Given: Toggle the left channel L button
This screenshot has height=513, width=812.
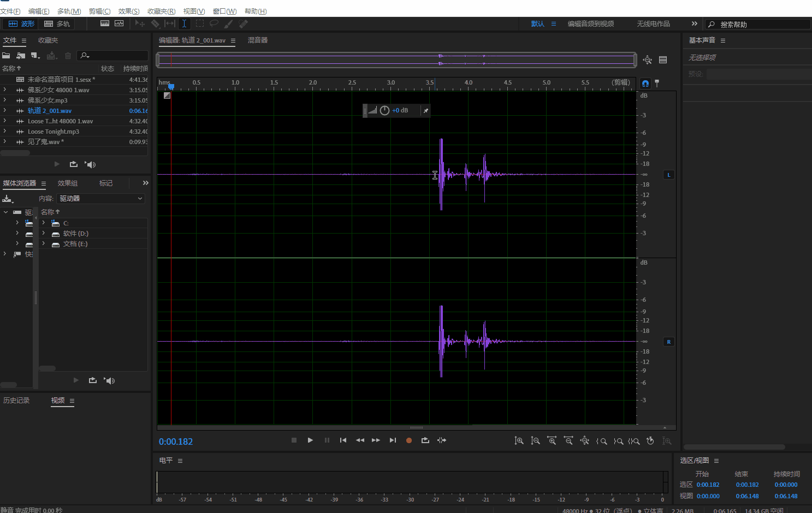Looking at the screenshot, I should (x=669, y=175).
